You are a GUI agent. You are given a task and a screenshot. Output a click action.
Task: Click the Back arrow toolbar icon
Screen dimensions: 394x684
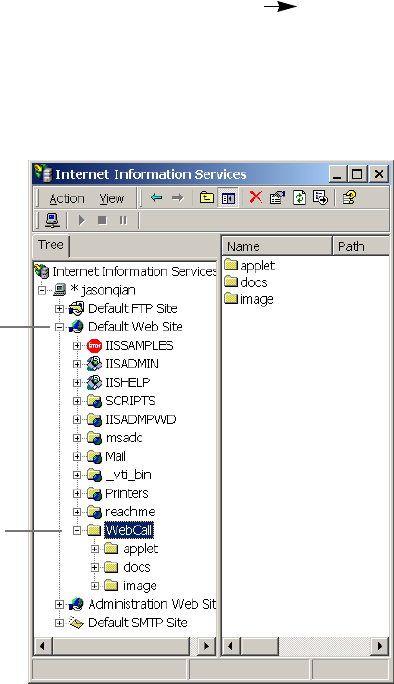(x=157, y=198)
